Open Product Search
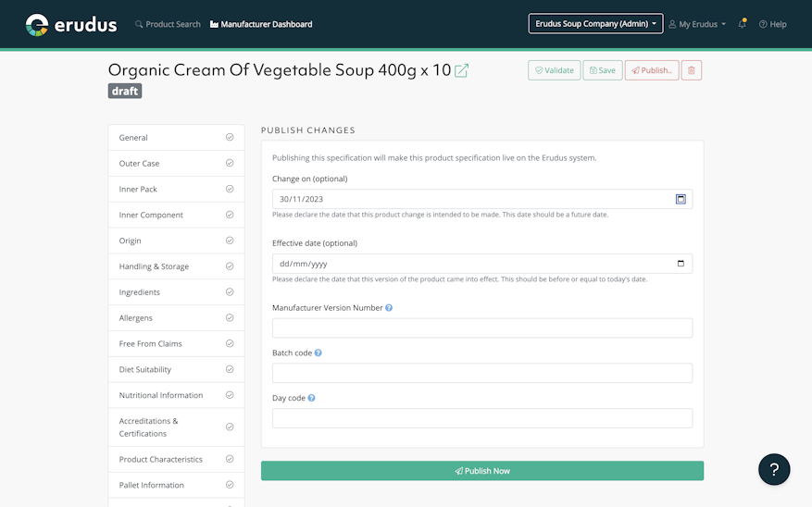 168,24
